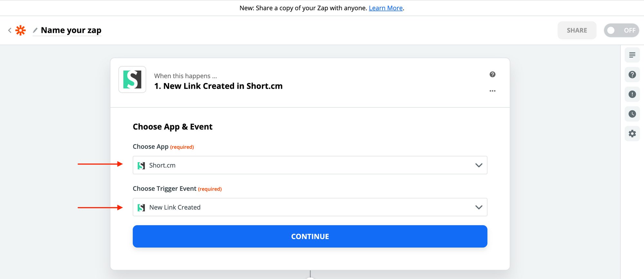
Task: Edit the 'Name your zap' title
Action: (x=71, y=30)
